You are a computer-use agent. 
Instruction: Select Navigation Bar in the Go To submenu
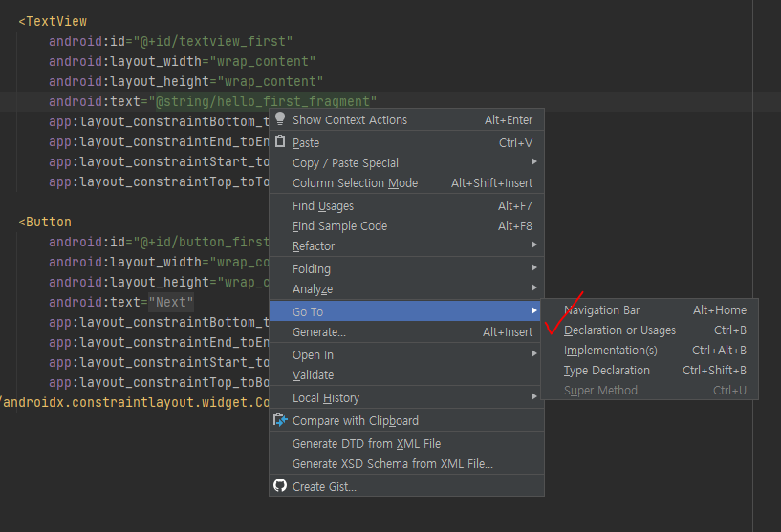(x=649, y=310)
